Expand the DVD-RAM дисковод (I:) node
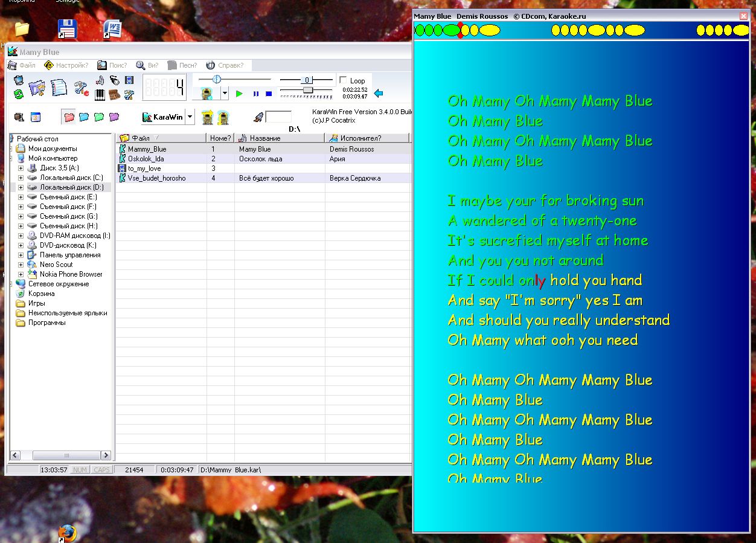Viewport: 756px width, 543px height. [x=21, y=236]
